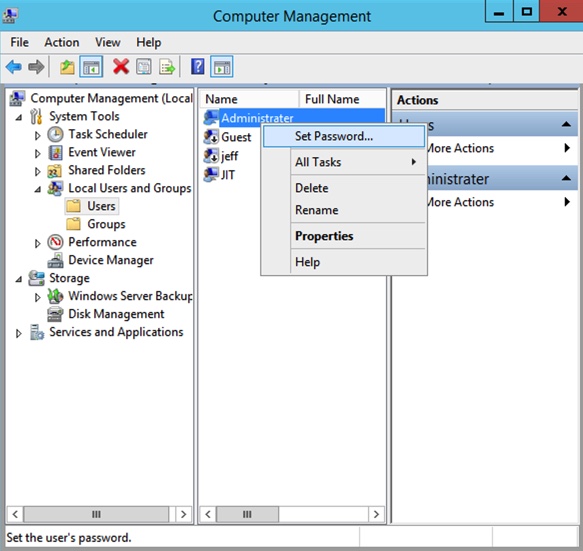
Task: Click the Performance gauge icon
Action: tap(55, 242)
